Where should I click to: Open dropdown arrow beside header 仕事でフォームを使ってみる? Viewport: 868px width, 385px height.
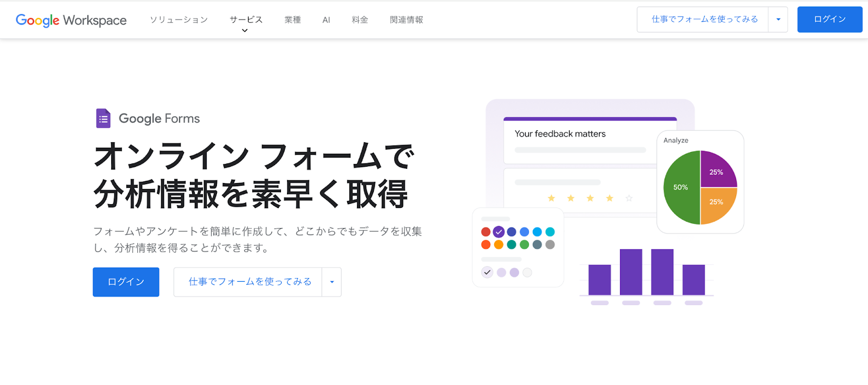pos(778,20)
